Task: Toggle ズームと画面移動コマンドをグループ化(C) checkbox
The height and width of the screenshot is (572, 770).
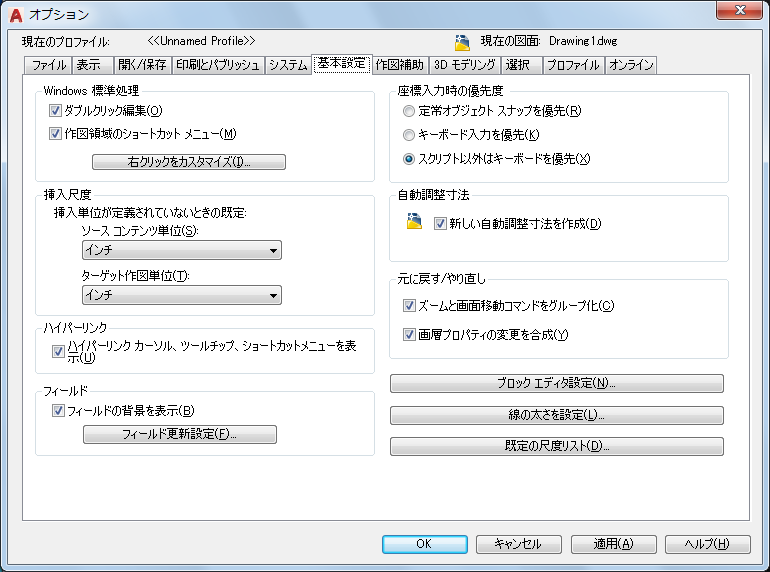Action: click(x=409, y=306)
